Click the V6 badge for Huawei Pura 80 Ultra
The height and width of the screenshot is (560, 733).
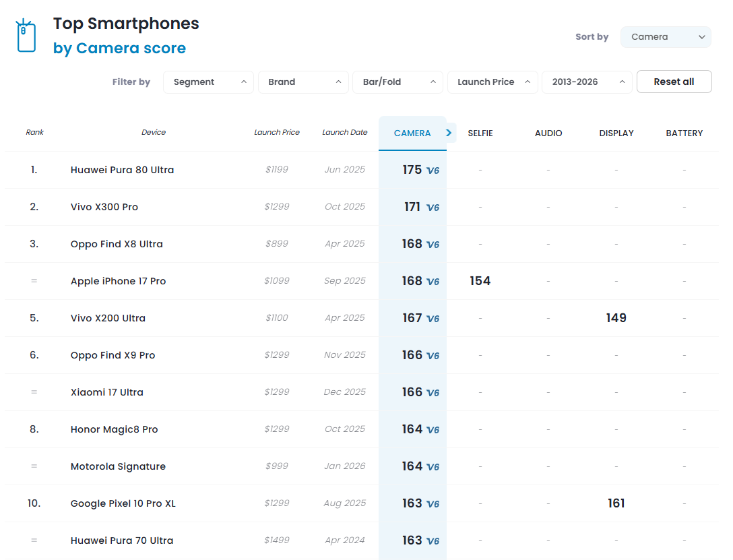click(433, 170)
